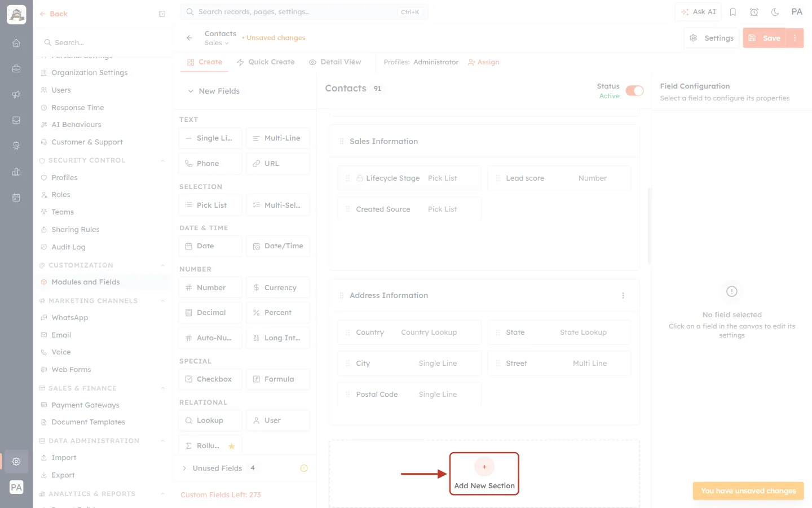Select the Postal Code field in canvas
The height and width of the screenshot is (508, 812).
click(x=410, y=395)
